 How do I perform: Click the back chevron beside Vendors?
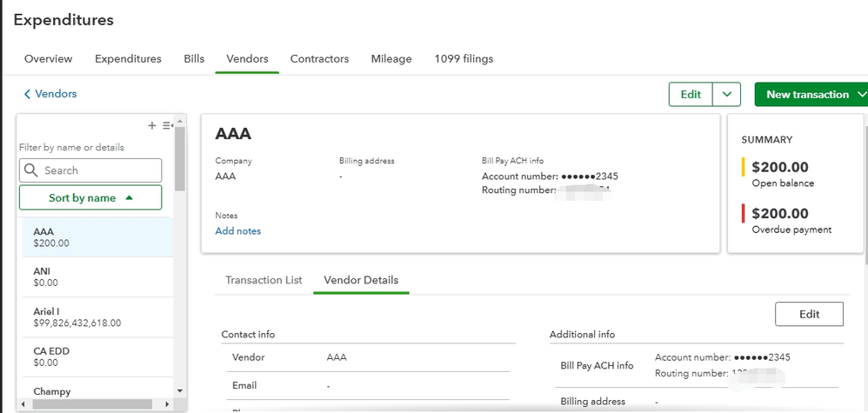point(27,94)
